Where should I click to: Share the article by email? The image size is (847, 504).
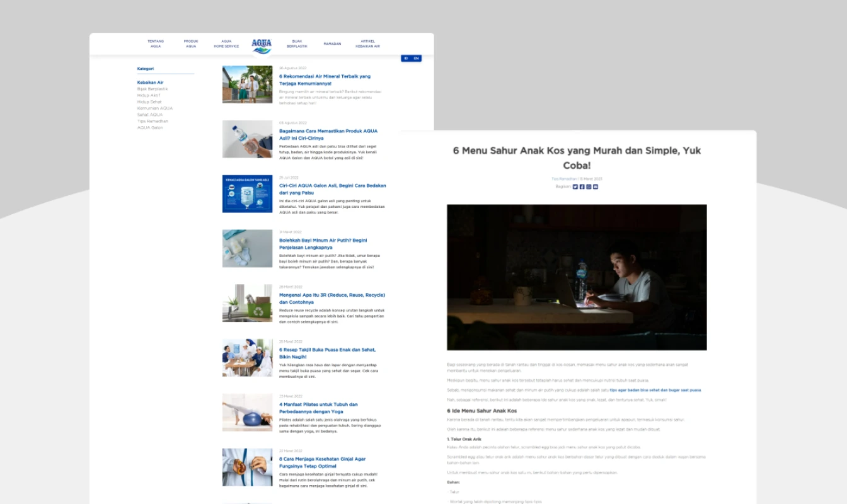pos(596,186)
